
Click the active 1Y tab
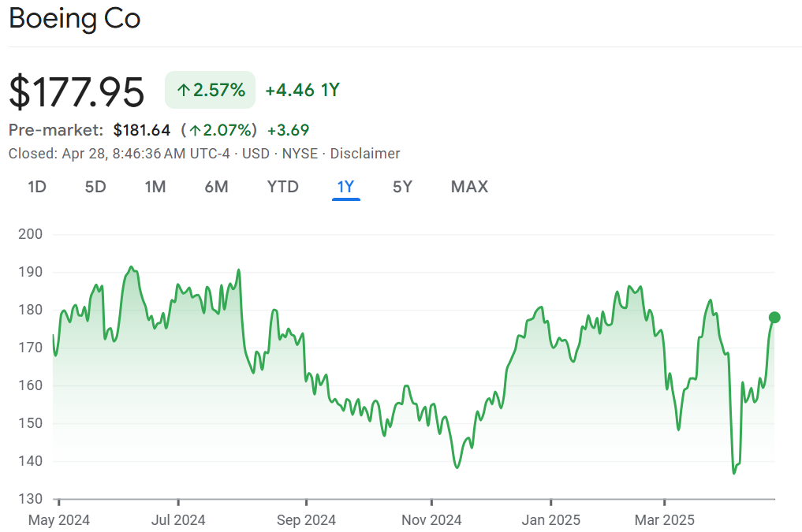(x=345, y=187)
